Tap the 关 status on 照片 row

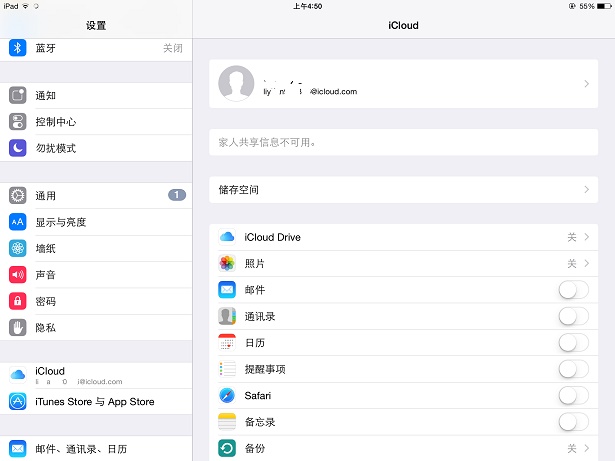point(572,263)
